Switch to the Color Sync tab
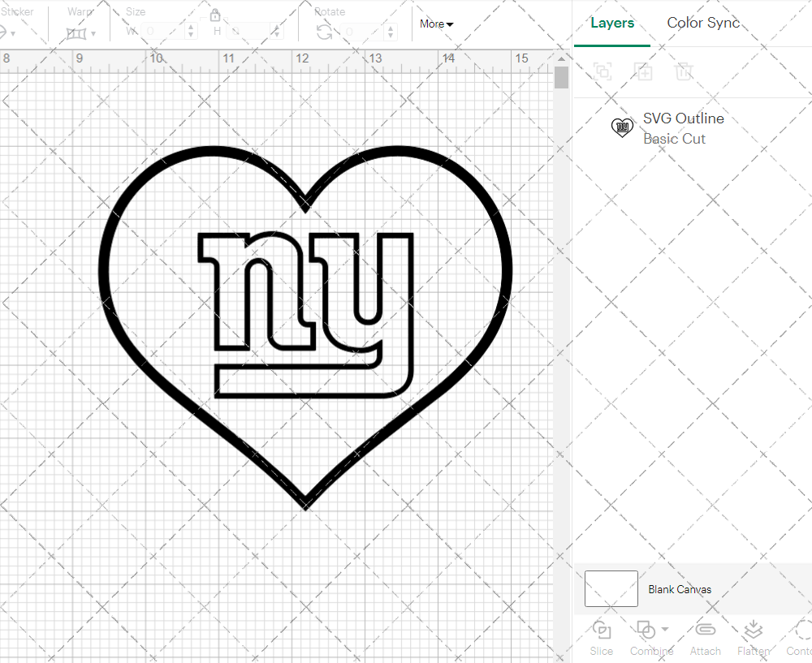Screen dimensions: 812x663 pos(703,23)
